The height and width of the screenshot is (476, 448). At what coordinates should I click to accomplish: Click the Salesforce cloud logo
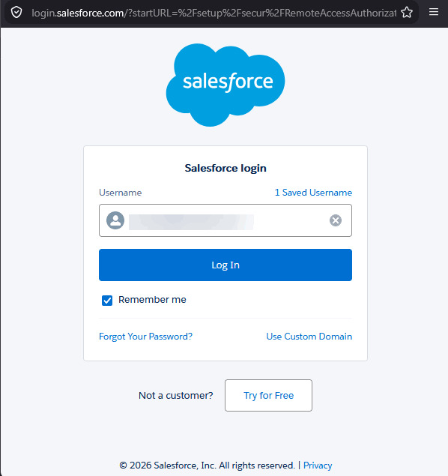point(225,85)
